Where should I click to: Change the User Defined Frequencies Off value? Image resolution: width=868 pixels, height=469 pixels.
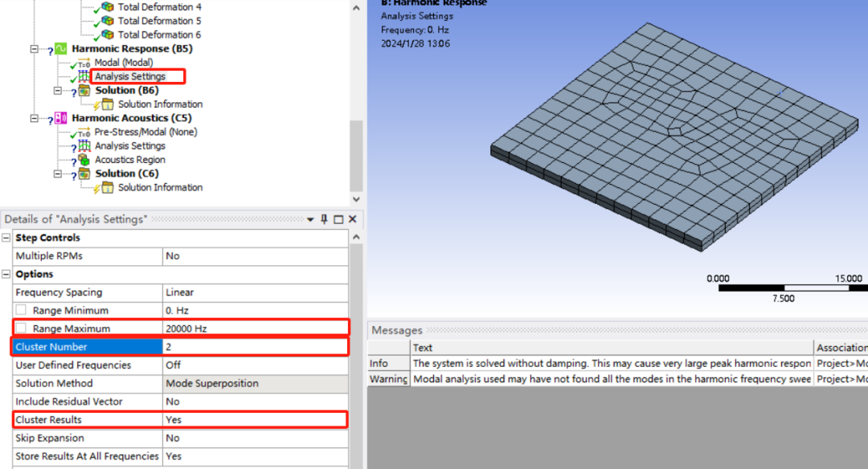tap(256, 365)
